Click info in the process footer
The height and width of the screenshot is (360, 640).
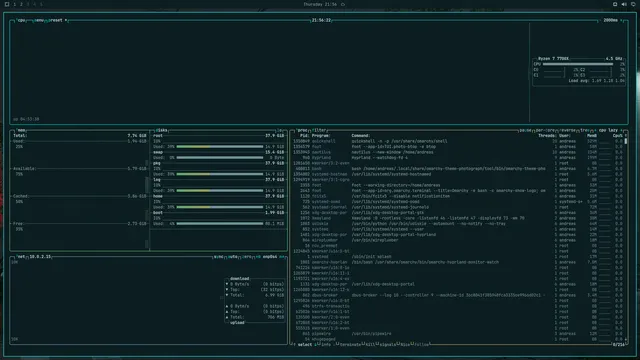[x=326, y=344]
